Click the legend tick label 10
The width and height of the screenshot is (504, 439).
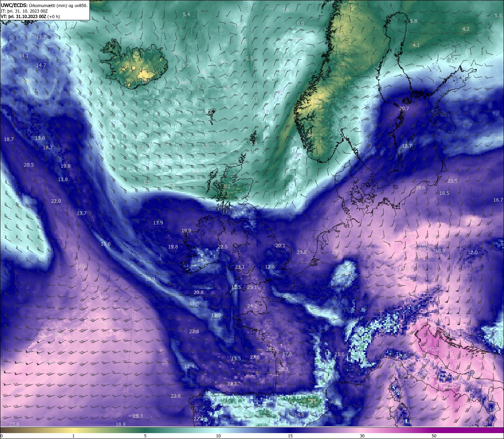pos(218,436)
